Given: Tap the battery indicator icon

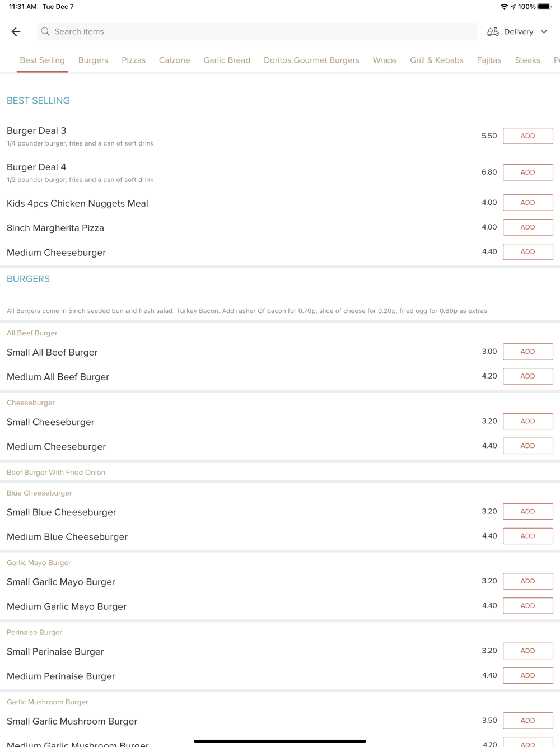Looking at the screenshot, I should pyautogui.click(x=544, y=7).
